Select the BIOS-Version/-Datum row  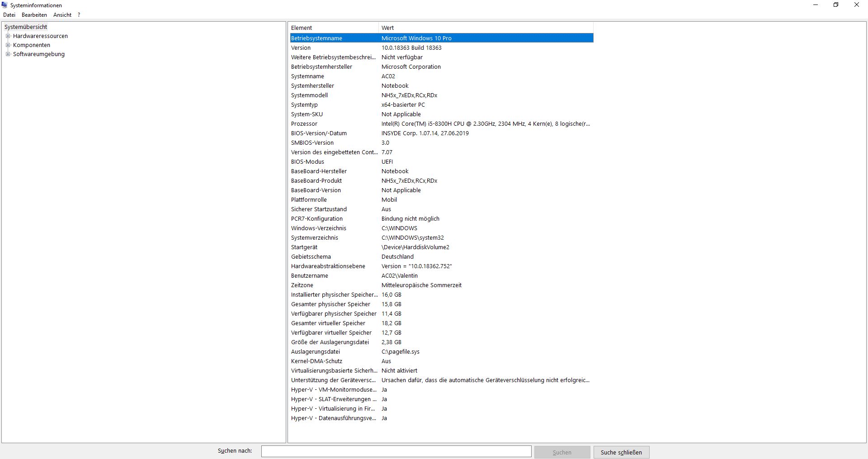tap(442, 133)
